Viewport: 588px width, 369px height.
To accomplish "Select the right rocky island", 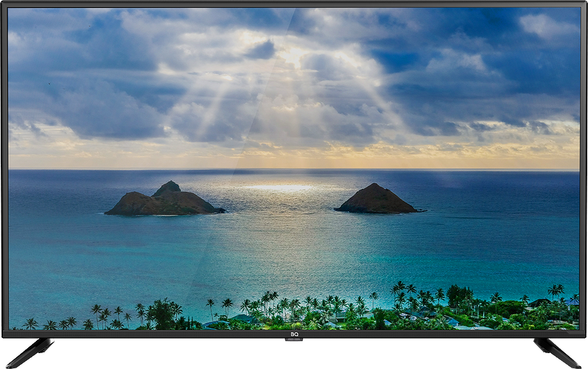I will pyautogui.click(x=376, y=200).
